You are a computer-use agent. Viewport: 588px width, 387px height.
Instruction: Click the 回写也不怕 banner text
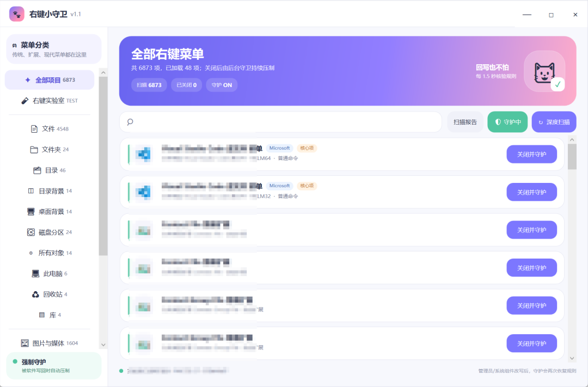coord(492,67)
